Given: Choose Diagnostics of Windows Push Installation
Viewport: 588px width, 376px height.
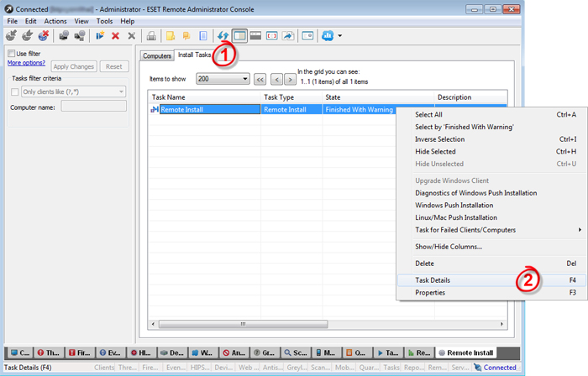Looking at the screenshot, I should [491, 193].
